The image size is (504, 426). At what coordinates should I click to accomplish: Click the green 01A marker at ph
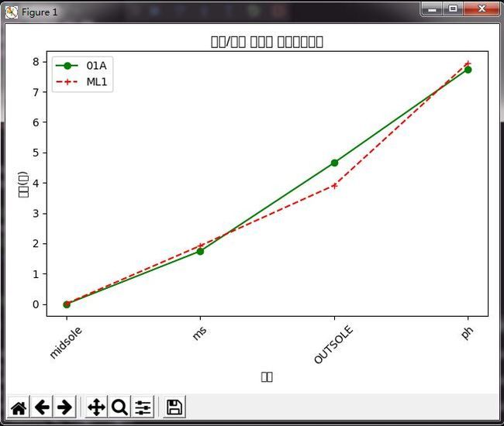[x=468, y=70]
